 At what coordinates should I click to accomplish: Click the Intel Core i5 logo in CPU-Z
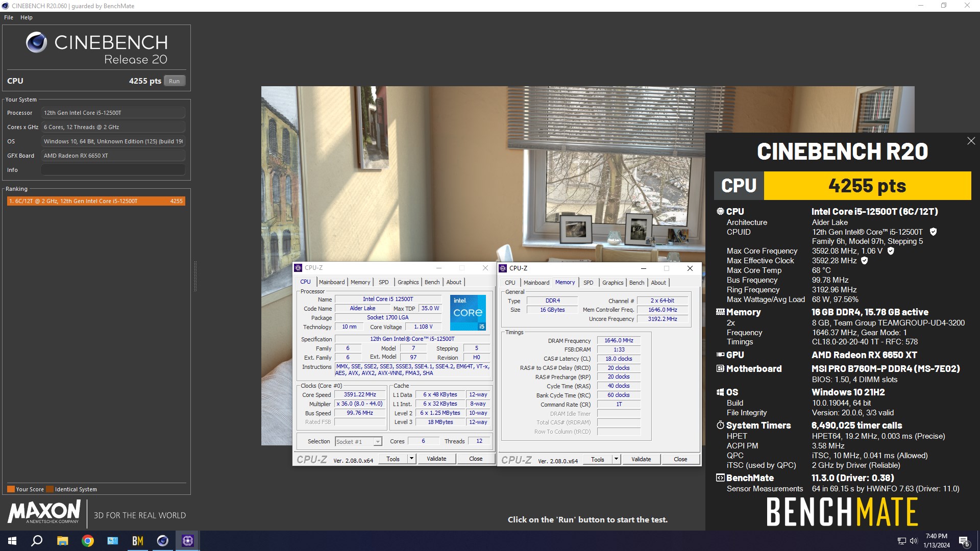coord(468,312)
